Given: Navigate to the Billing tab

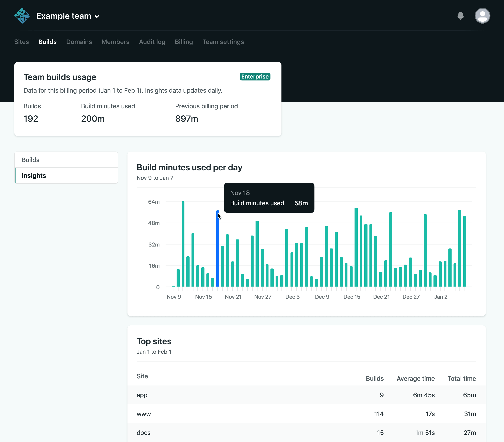Looking at the screenshot, I should point(184,42).
